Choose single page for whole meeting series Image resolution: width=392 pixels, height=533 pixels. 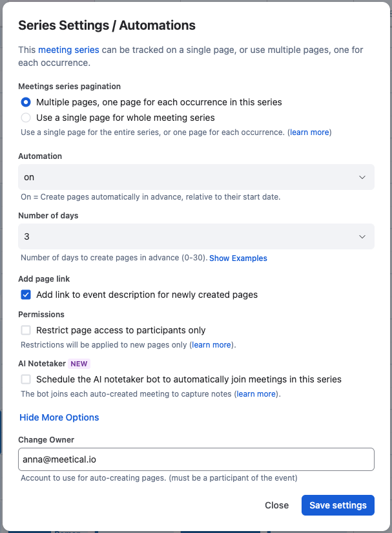click(x=26, y=118)
